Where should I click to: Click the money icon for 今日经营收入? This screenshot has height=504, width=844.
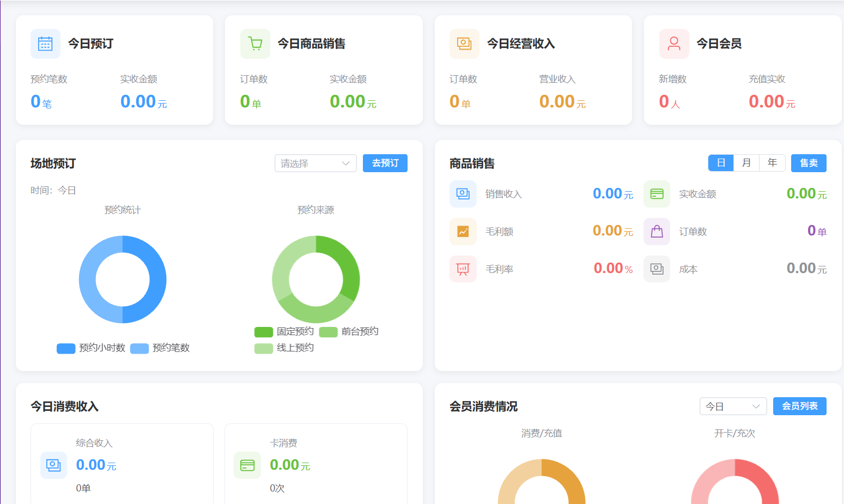coord(464,44)
